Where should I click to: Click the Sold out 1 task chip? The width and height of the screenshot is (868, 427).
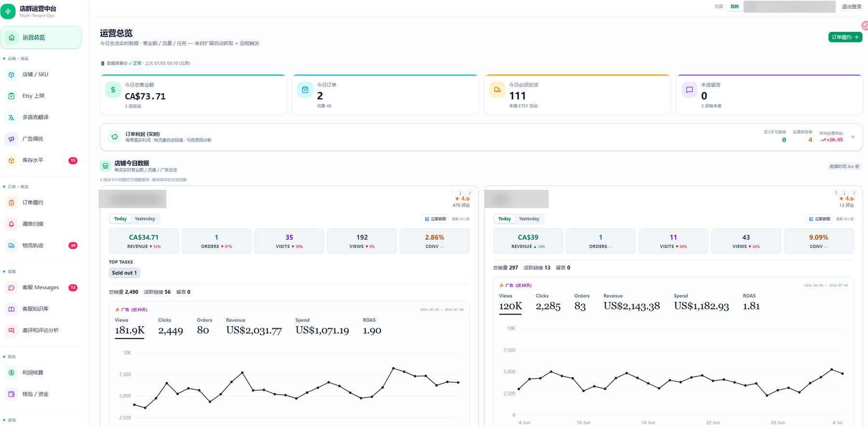pos(124,273)
